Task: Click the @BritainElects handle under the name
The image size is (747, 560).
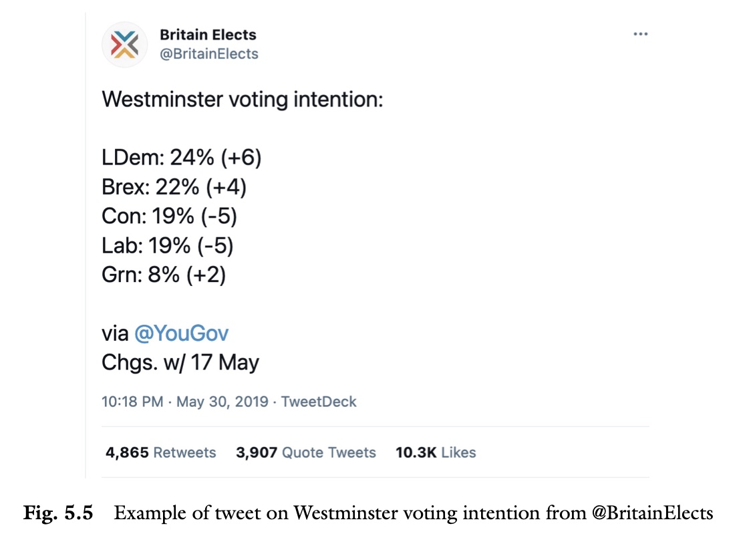Action: (208, 54)
